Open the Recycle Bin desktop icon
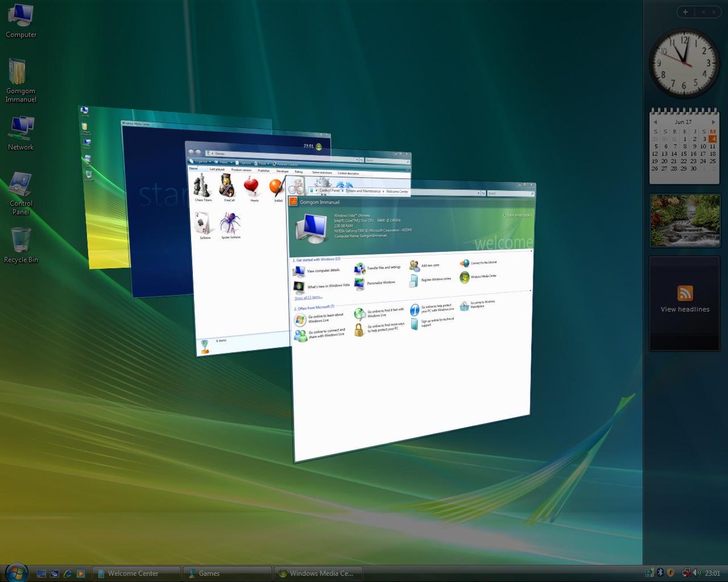728x582 pixels. (21, 245)
